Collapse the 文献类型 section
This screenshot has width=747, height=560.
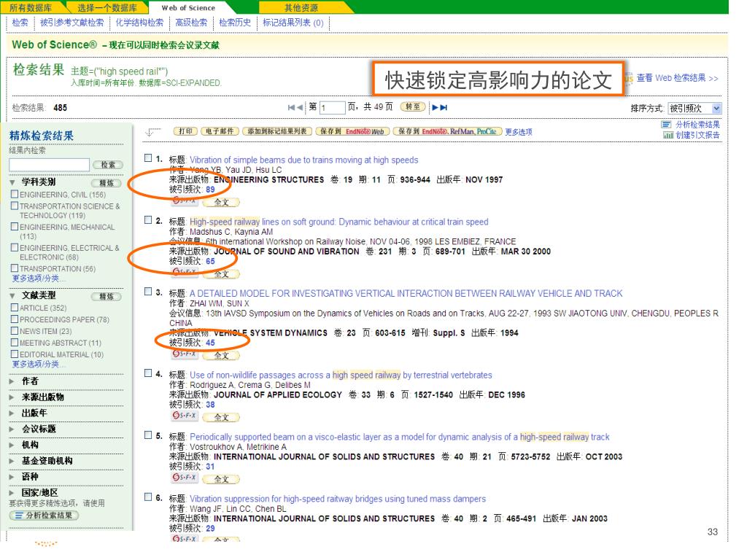click(12, 296)
